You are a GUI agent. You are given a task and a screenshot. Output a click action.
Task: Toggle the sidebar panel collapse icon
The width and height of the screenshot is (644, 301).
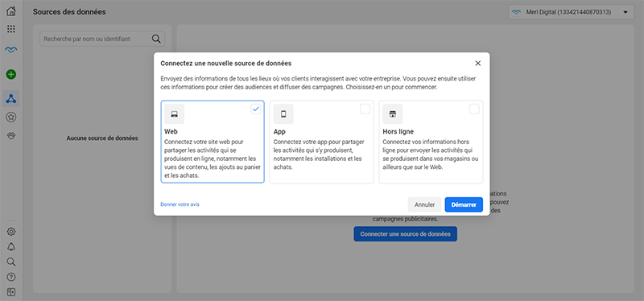click(x=11, y=292)
